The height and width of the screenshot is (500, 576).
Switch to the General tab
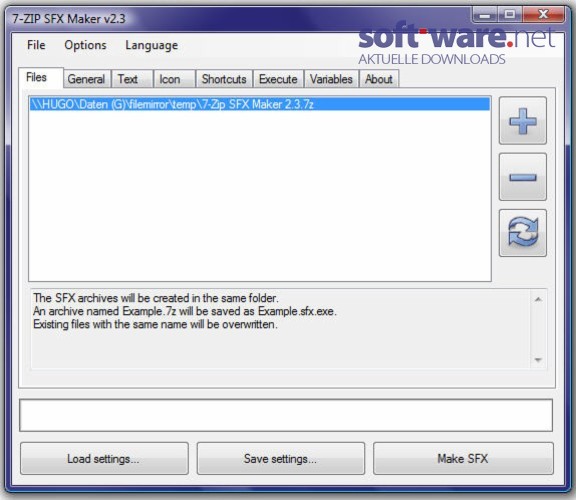point(87,79)
